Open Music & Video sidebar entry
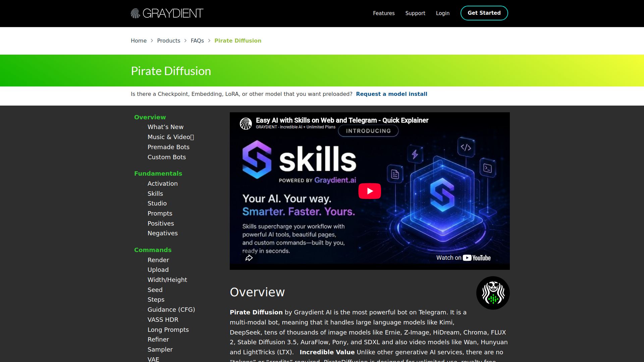The image size is (644, 362). tap(171, 137)
